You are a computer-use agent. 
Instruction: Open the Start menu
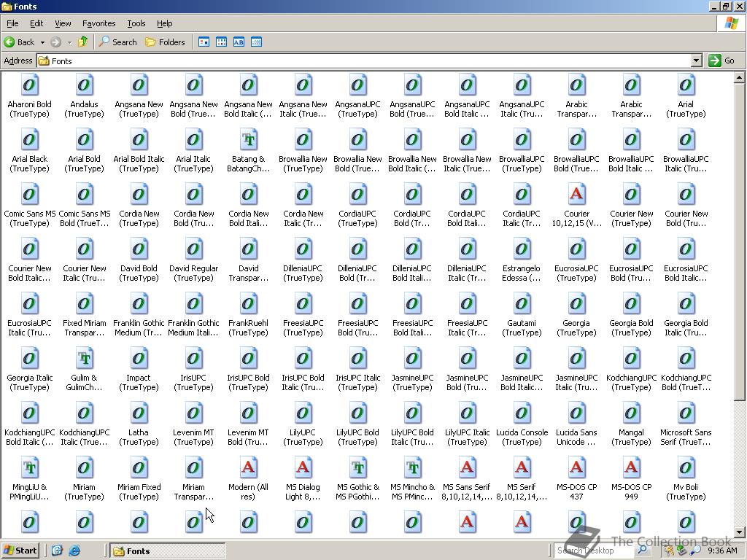click(20, 551)
